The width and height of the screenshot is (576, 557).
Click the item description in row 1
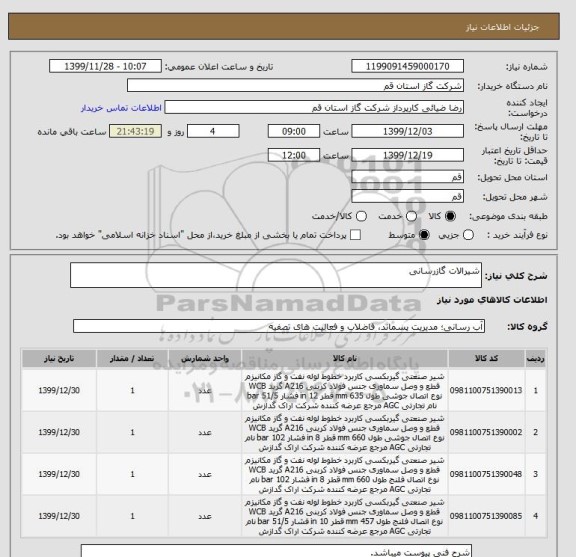[344, 391]
